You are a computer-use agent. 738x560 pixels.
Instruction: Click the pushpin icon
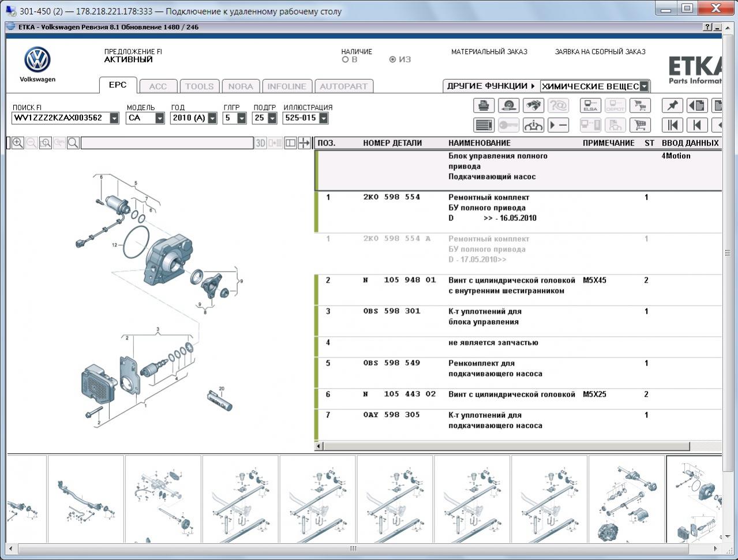pos(672,106)
